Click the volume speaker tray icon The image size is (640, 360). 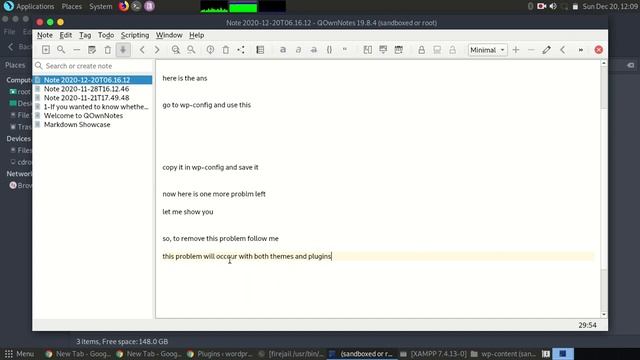pos(553,7)
